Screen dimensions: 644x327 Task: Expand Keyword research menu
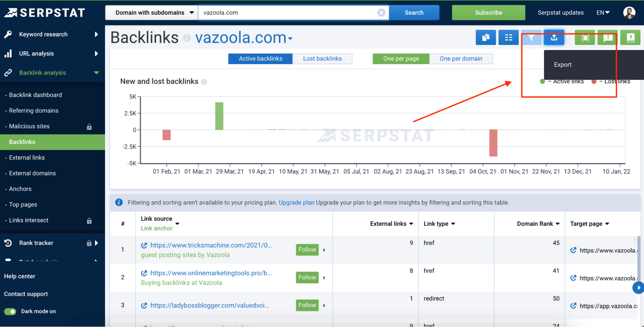[96, 34]
